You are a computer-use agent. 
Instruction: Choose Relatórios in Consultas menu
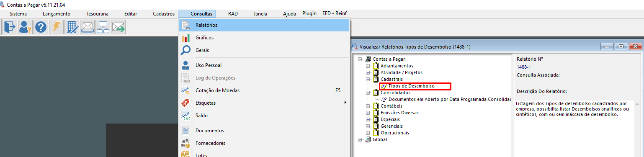point(264,25)
